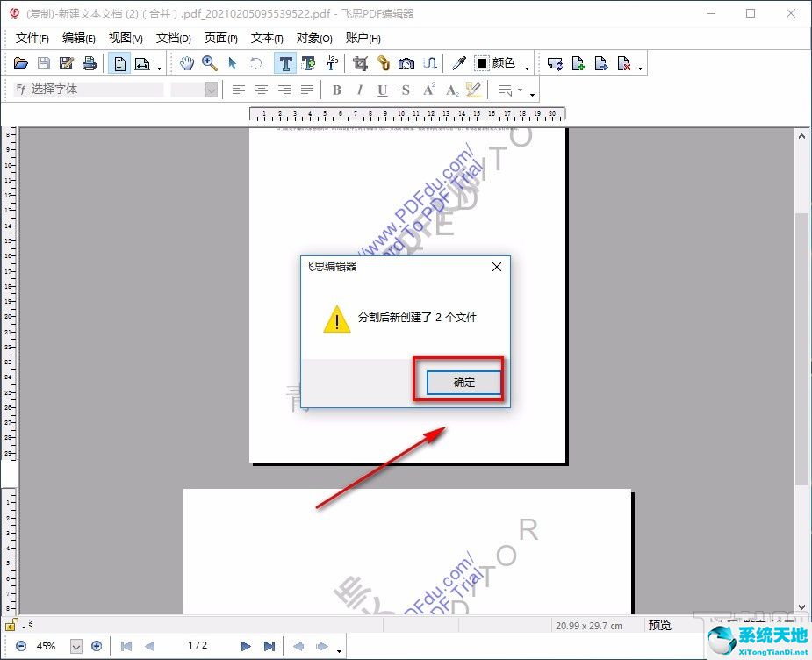Click the extract page arrow icon
The image size is (812, 660).
tap(600, 64)
